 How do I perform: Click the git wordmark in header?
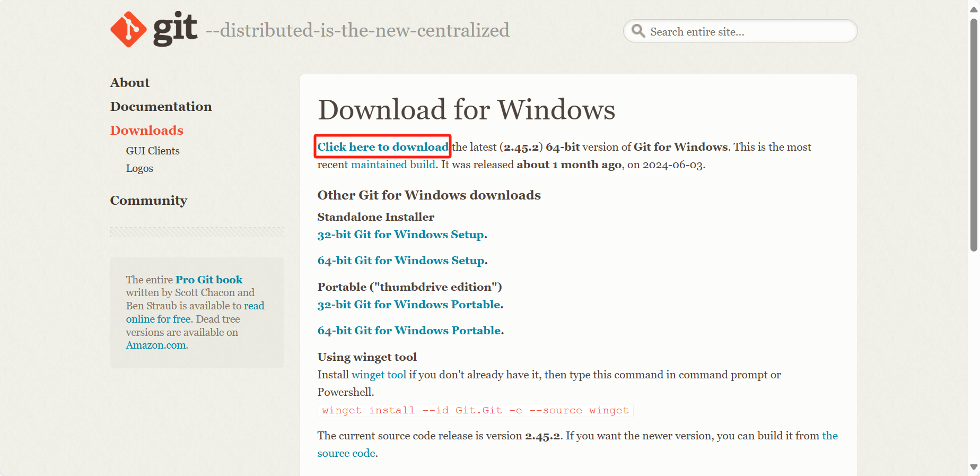(x=175, y=28)
